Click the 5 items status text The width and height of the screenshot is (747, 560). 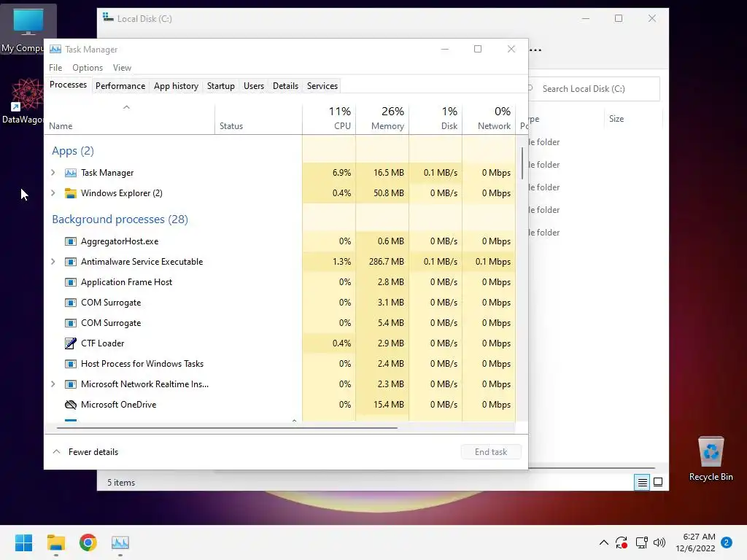(x=121, y=483)
